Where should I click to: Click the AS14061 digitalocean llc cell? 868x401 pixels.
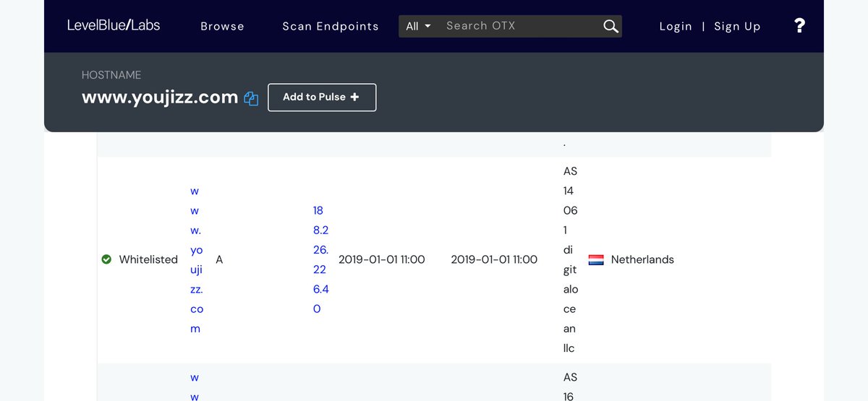[x=569, y=259]
